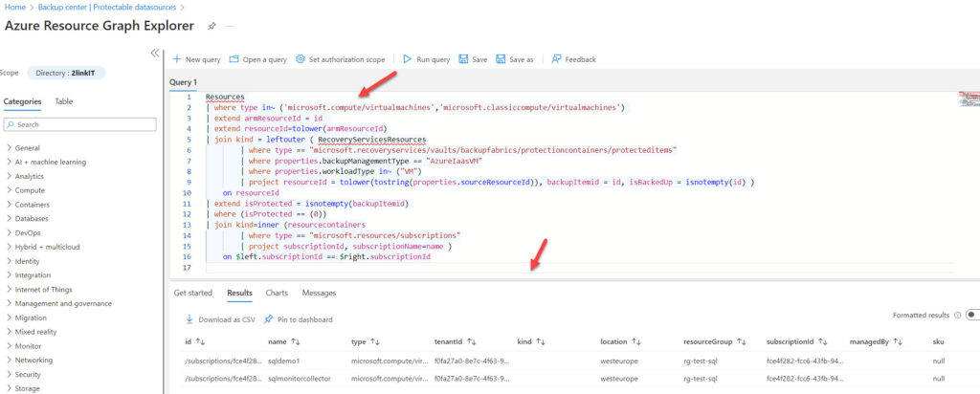Expand the DevOps category

click(9, 233)
